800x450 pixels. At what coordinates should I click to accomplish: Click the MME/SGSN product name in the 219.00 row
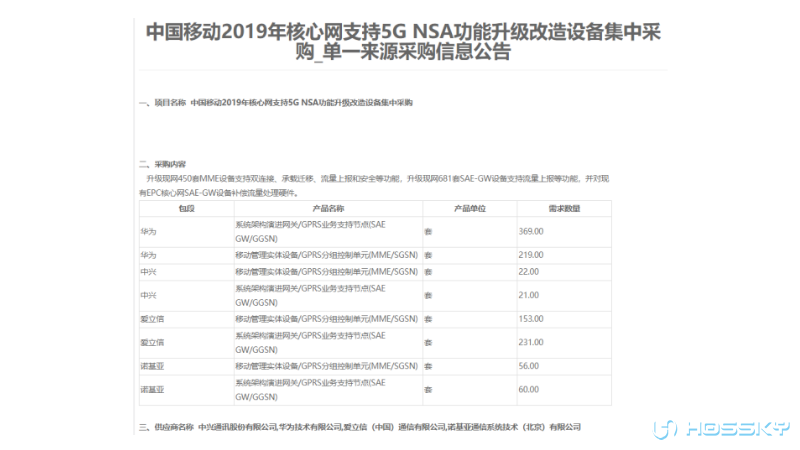pyautogui.click(x=327, y=255)
